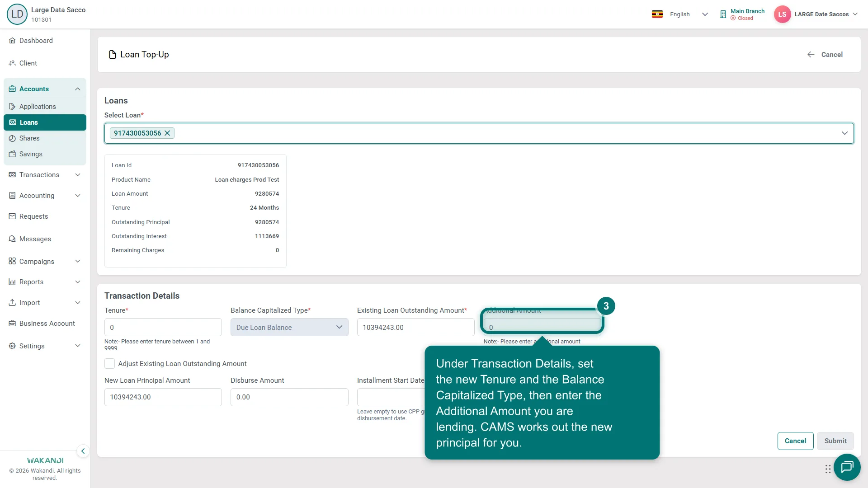Click the Outstanding Interest value 1113669
The image size is (868, 488).
click(267, 236)
